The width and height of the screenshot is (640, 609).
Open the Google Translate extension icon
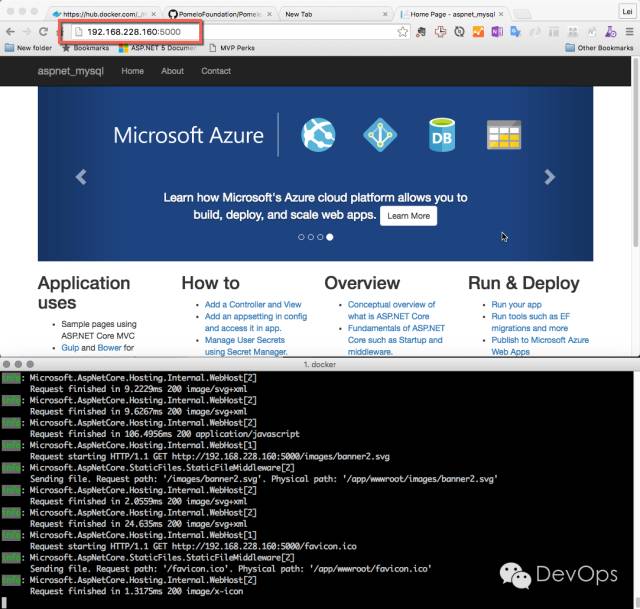pos(516,31)
